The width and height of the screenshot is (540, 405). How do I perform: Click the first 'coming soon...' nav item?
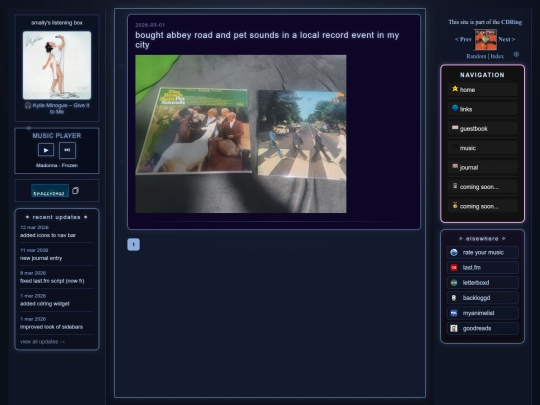point(482,187)
